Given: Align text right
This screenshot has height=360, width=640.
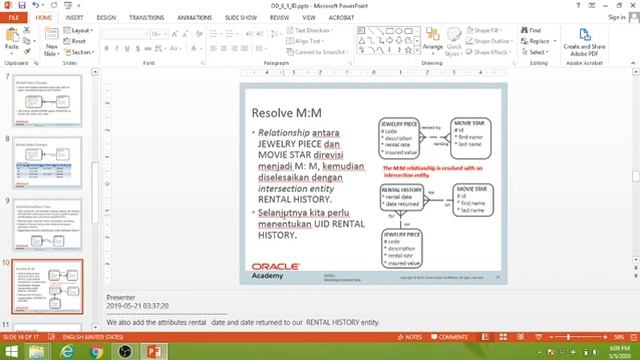Looking at the screenshot, I should point(234,49).
